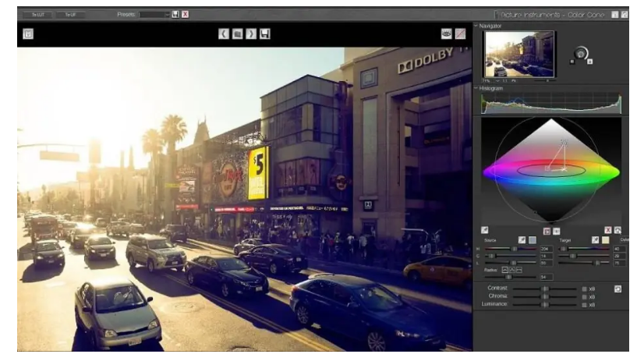The image size is (644, 361).
Task: Enable the Luminance x8 checkbox
Action: coord(585,305)
